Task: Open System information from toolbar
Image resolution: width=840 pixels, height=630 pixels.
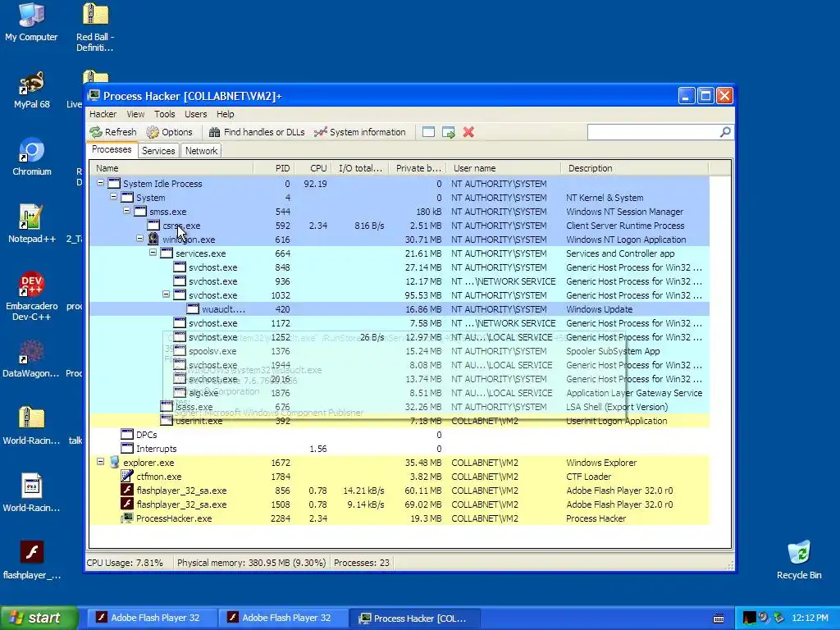Action: pos(359,132)
